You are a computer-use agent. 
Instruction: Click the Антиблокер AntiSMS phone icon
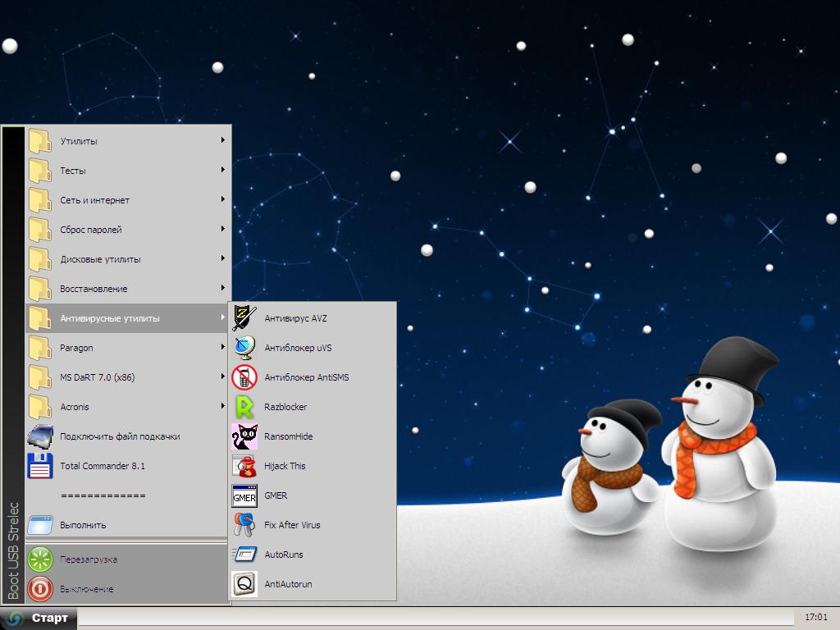pos(244,377)
